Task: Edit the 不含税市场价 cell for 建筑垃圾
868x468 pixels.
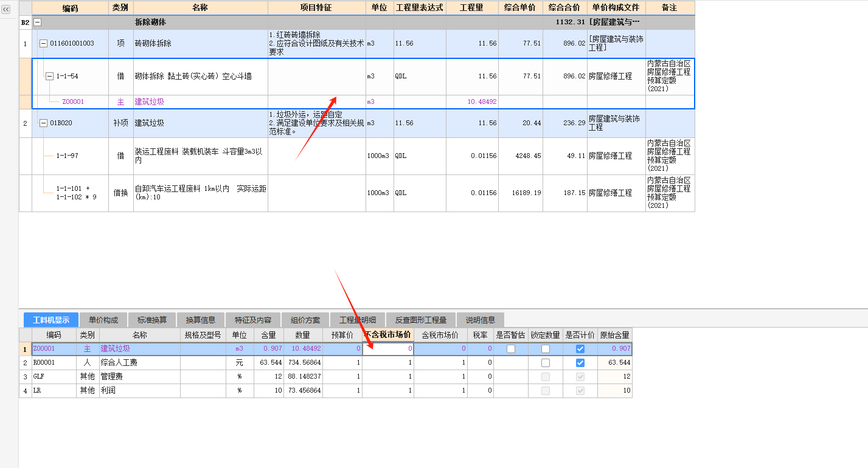Action: (x=388, y=349)
